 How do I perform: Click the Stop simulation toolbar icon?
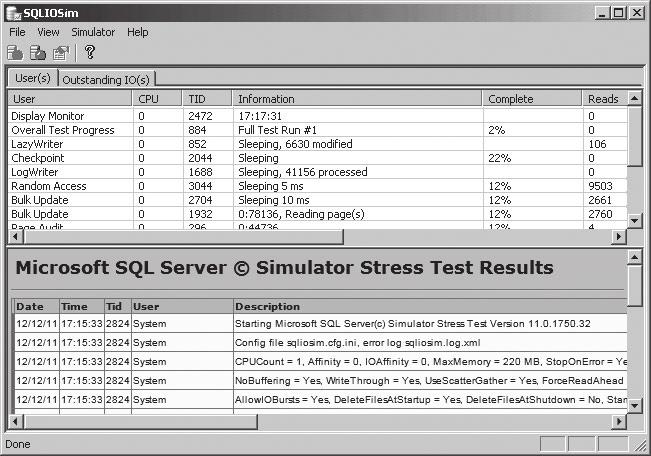pyautogui.click(x=38, y=53)
